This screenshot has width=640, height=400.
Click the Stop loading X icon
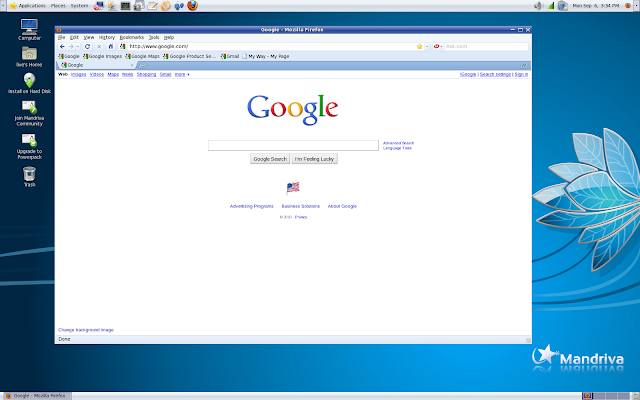(x=99, y=47)
